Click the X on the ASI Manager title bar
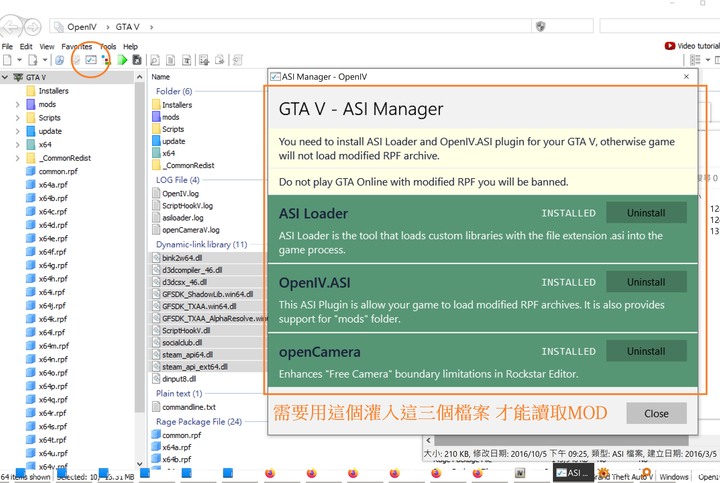 (686, 77)
